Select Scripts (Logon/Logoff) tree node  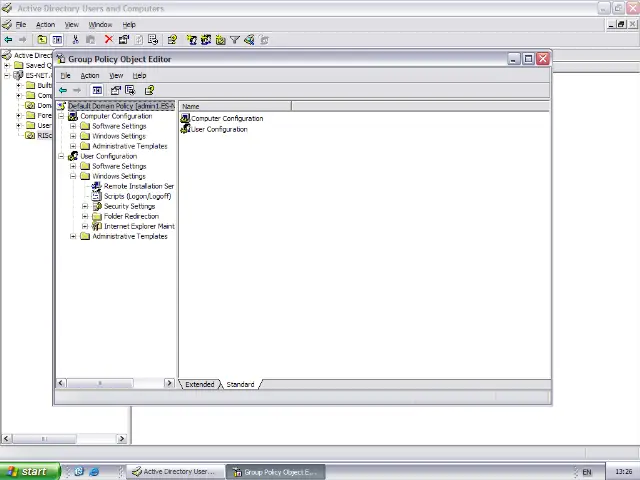pos(138,196)
